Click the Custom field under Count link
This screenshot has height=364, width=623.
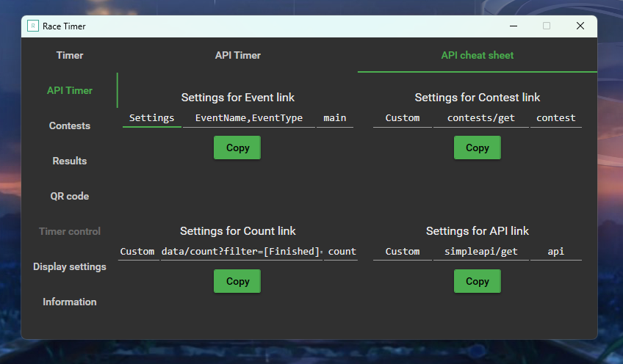(x=137, y=252)
